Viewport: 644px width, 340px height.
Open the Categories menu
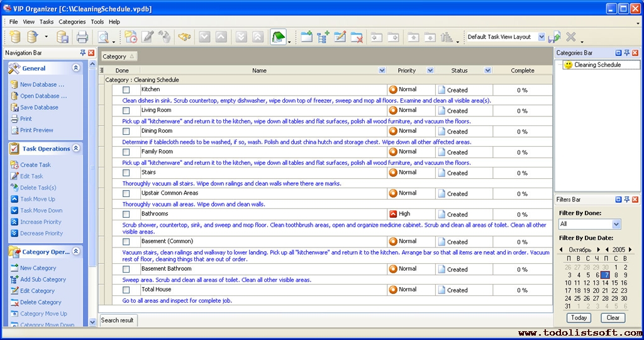pos(72,21)
